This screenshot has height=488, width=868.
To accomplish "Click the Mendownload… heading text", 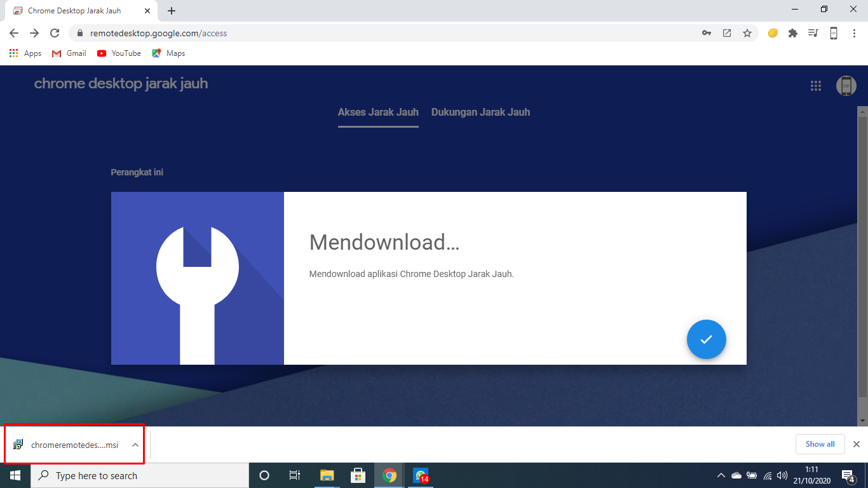I will click(384, 242).
